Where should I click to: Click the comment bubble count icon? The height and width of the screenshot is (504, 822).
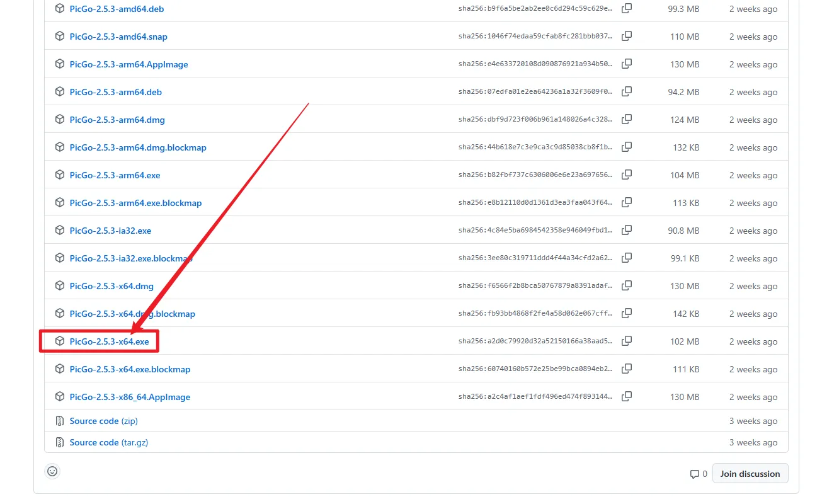(695, 474)
